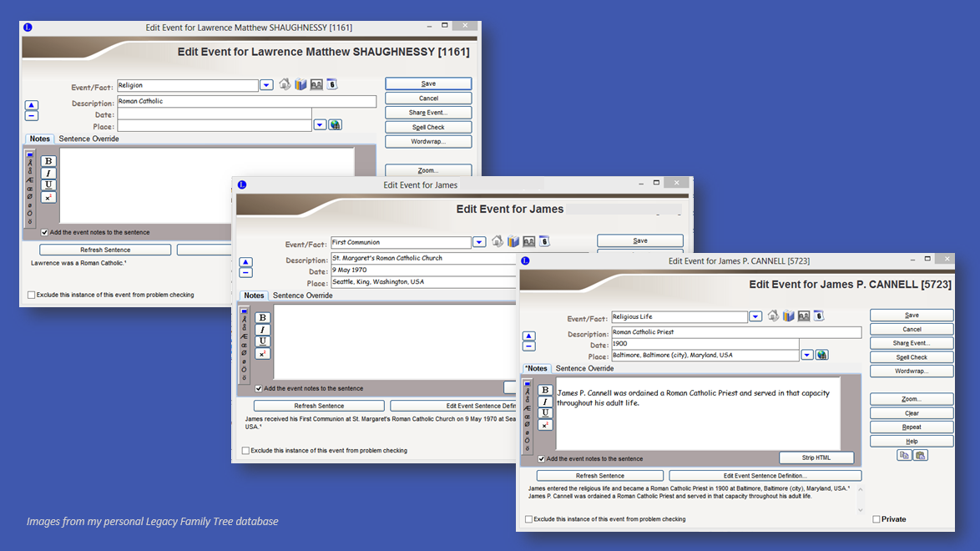Select Notes tab in James window
This screenshot has width=980, height=551.
coord(254,296)
